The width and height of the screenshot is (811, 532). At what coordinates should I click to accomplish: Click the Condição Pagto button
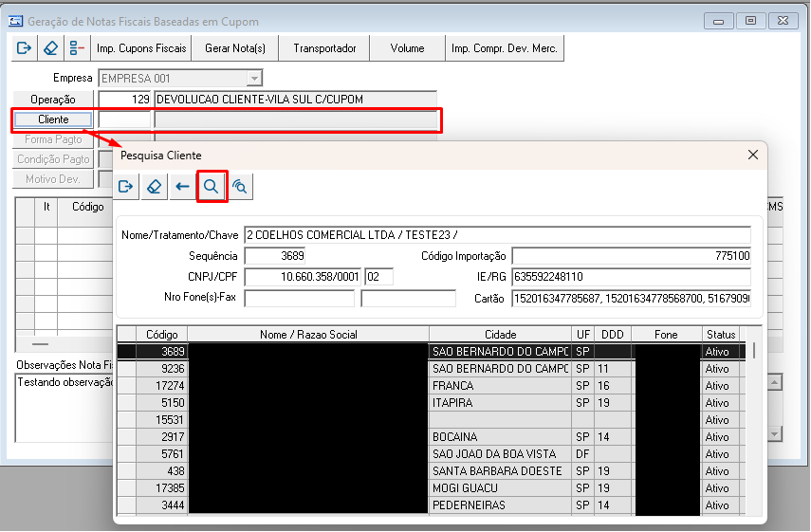53,159
